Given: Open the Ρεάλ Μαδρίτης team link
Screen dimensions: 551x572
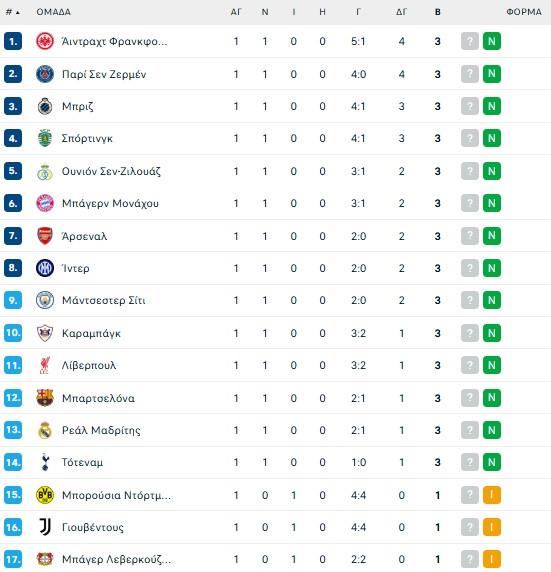Looking at the screenshot, I should 101,430.
